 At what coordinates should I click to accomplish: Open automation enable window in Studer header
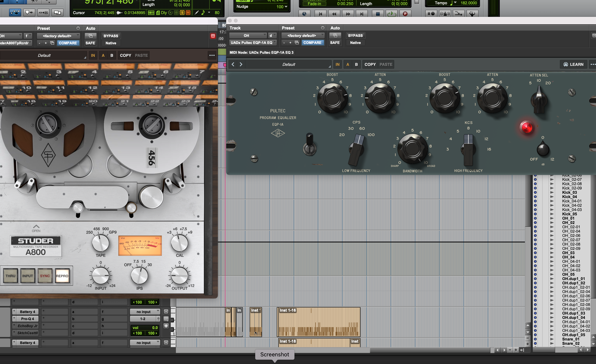(90, 36)
